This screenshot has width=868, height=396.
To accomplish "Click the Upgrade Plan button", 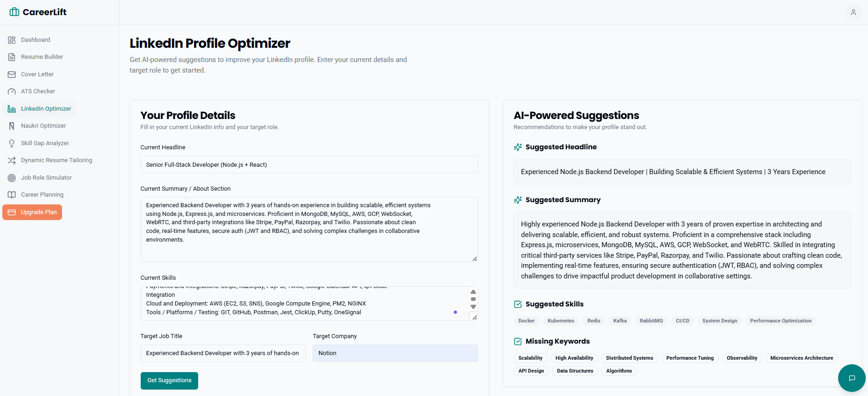I will 32,212.
